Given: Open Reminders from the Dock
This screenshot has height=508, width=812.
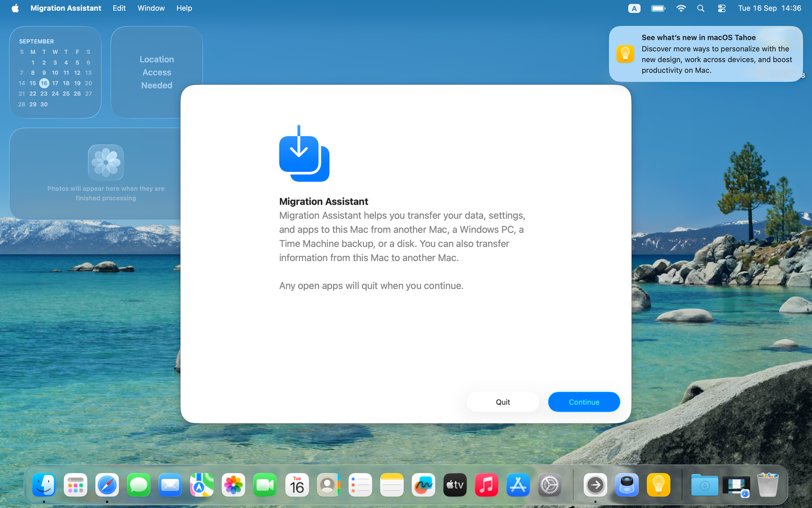Looking at the screenshot, I should (360, 485).
